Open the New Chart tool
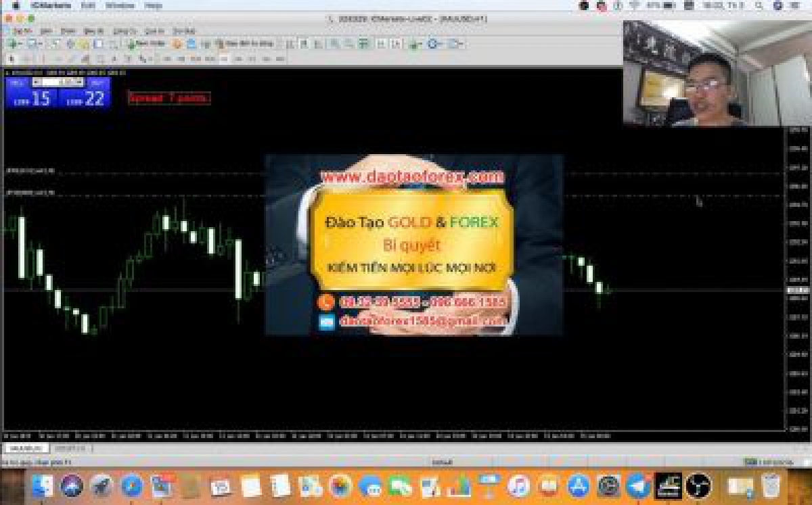Screen dimensions: 812x505 click(15, 43)
